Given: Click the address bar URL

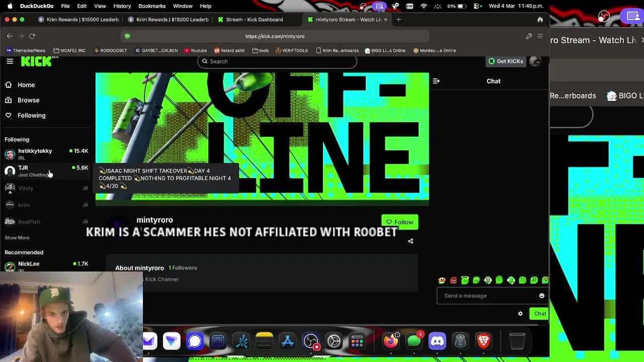Looking at the screenshot, I should click(275, 36).
